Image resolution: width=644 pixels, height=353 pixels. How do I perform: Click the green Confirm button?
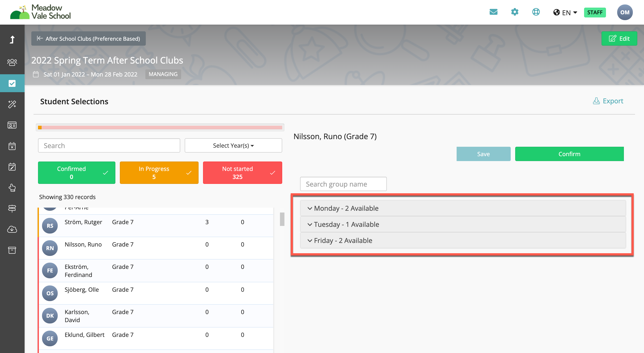tap(569, 154)
